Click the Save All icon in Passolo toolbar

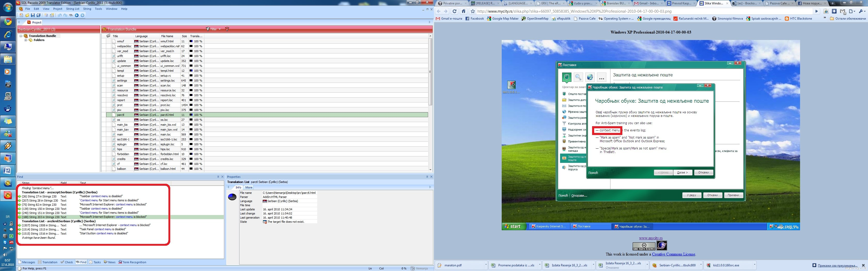click(38, 15)
